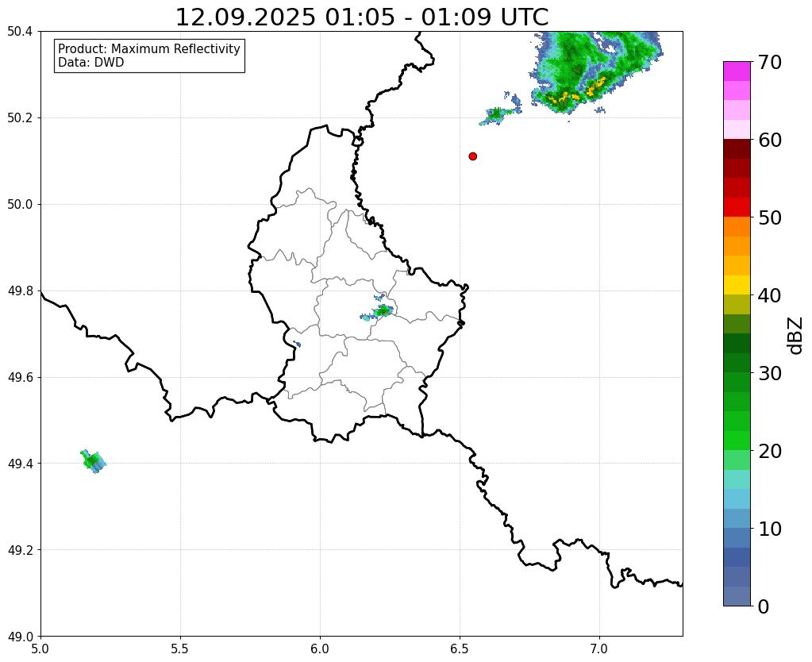The image size is (812, 662).
Task: Click the longitude tick label 7.0
Action: [x=599, y=649]
